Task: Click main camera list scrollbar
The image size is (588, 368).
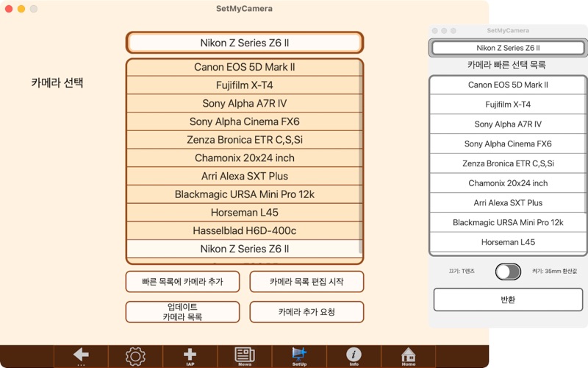Action: (361, 158)
